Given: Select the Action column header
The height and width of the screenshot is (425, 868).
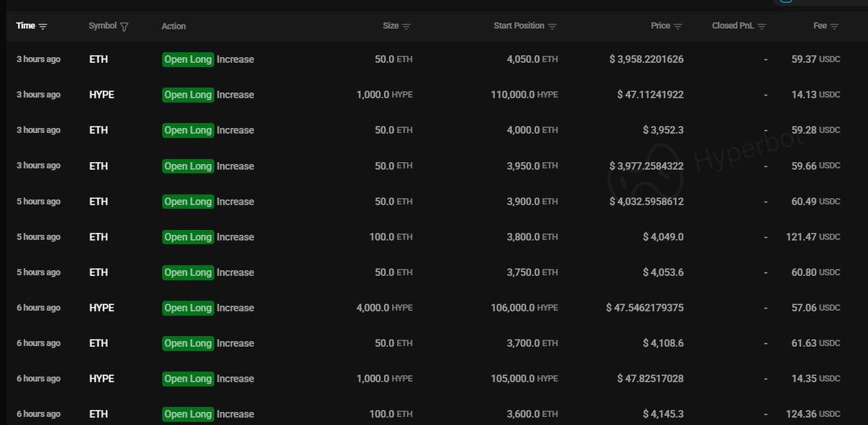Looking at the screenshot, I should point(174,26).
